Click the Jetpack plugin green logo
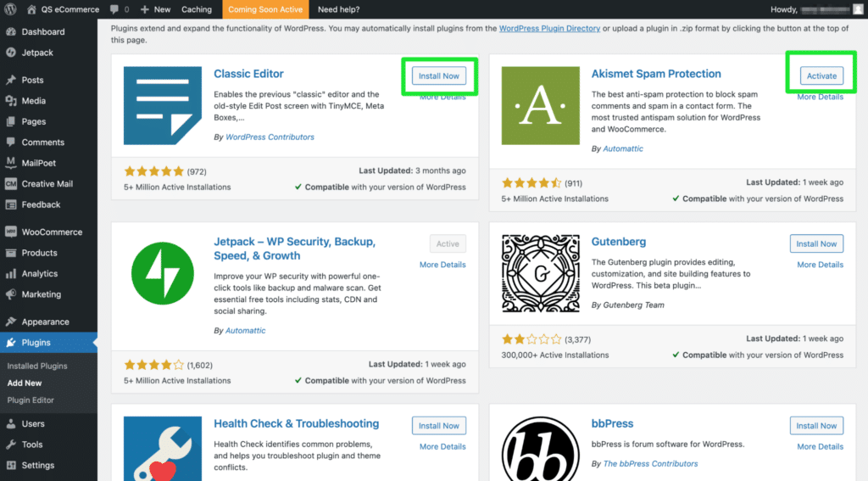 (x=162, y=273)
